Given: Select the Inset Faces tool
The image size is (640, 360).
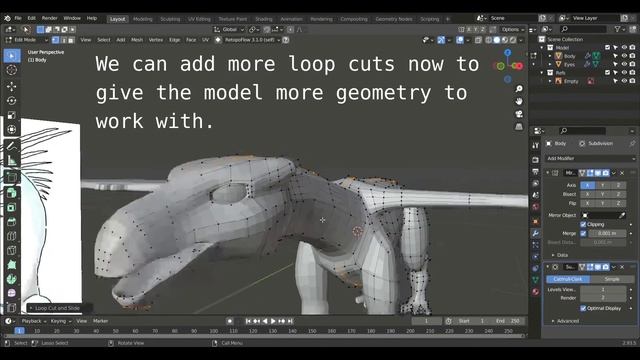Looking at the screenshot, I should 11,207.
